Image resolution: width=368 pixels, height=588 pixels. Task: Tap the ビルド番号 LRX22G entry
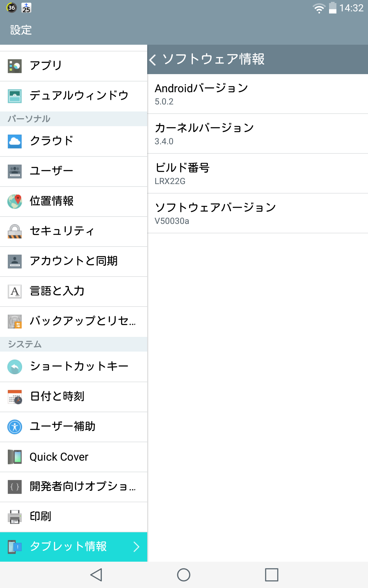[x=258, y=174]
